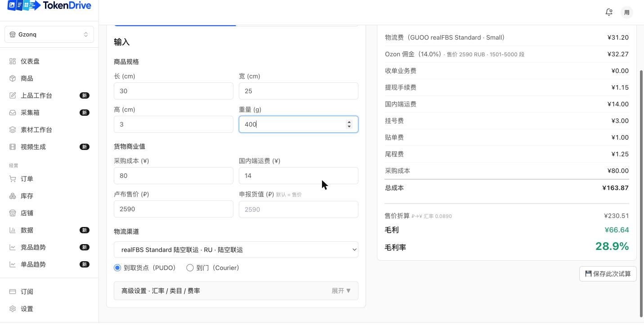This screenshot has height=331, width=644.
Task: Open 订单 in the sidebar
Action: [x=49, y=179]
